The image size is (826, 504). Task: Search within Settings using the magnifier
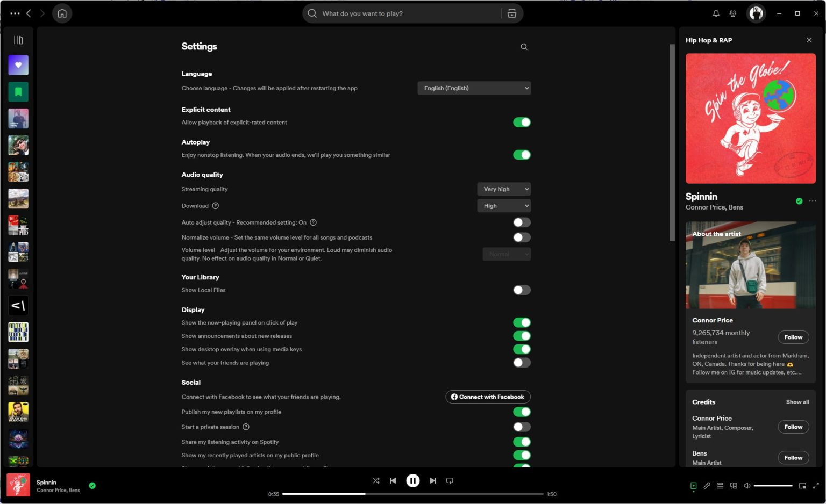click(524, 47)
